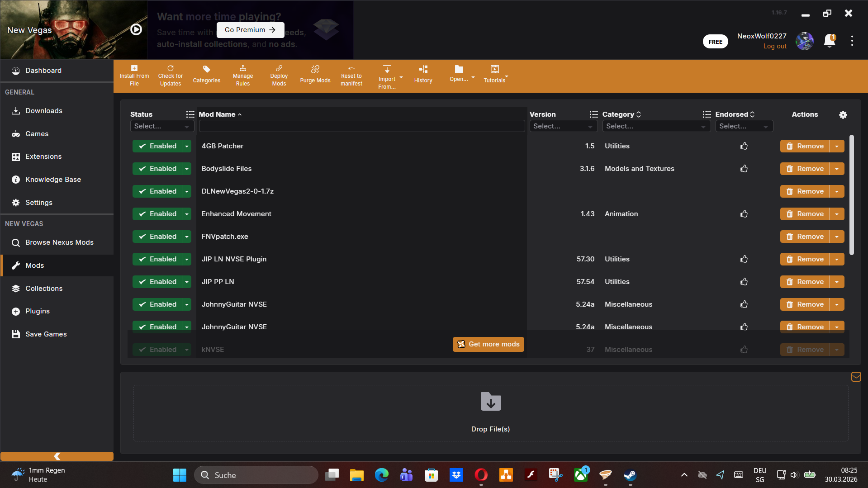Expand Remove options arrow for 4GB Patcher
The height and width of the screenshot is (488, 868).
[837, 146]
